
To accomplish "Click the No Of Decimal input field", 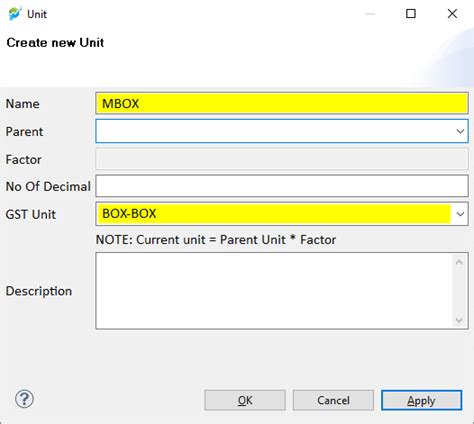I will 282,186.
